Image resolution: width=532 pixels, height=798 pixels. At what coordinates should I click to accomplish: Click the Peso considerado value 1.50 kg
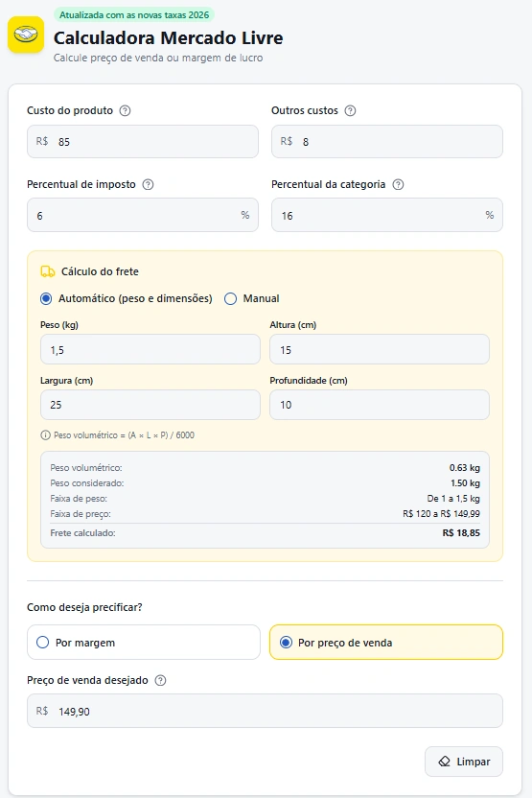point(465,483)
